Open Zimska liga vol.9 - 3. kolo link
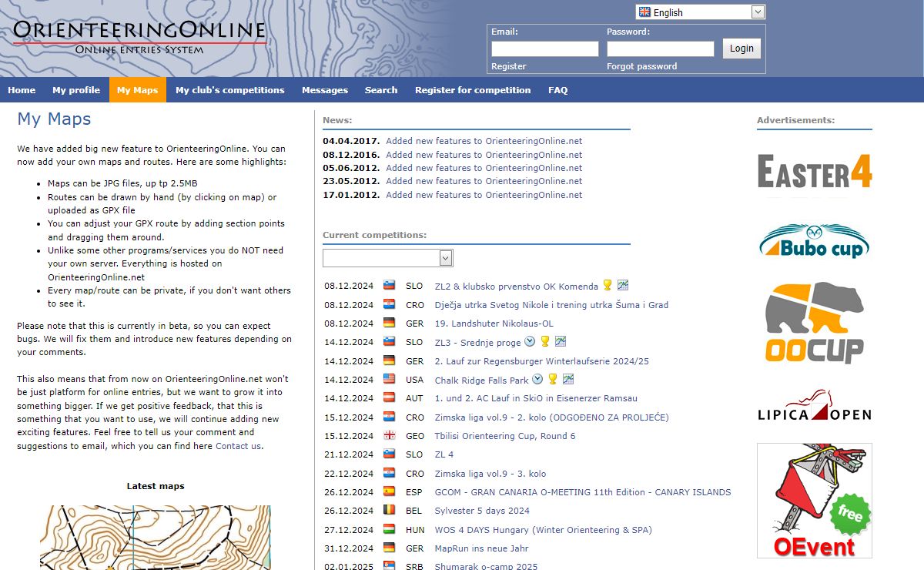This screenshot has height=570, width=924. (x=490, y=474)
